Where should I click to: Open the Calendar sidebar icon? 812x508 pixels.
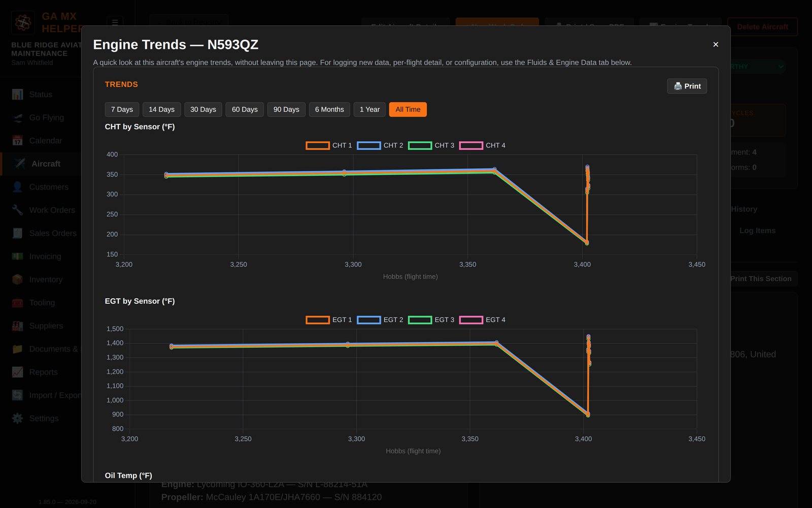[x=18, y=141]
